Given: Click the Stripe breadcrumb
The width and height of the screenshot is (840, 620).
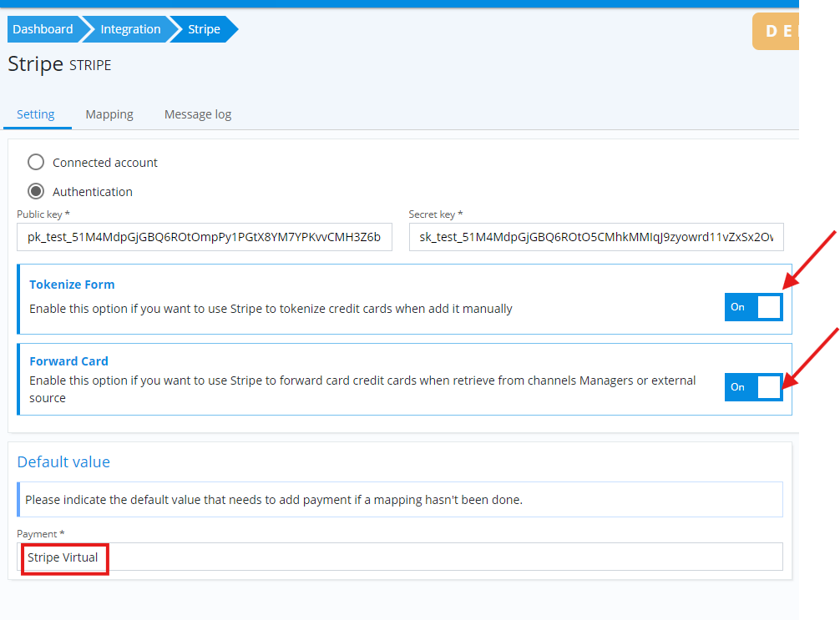Looking at the screenshot, I should (x=204, y=29).
